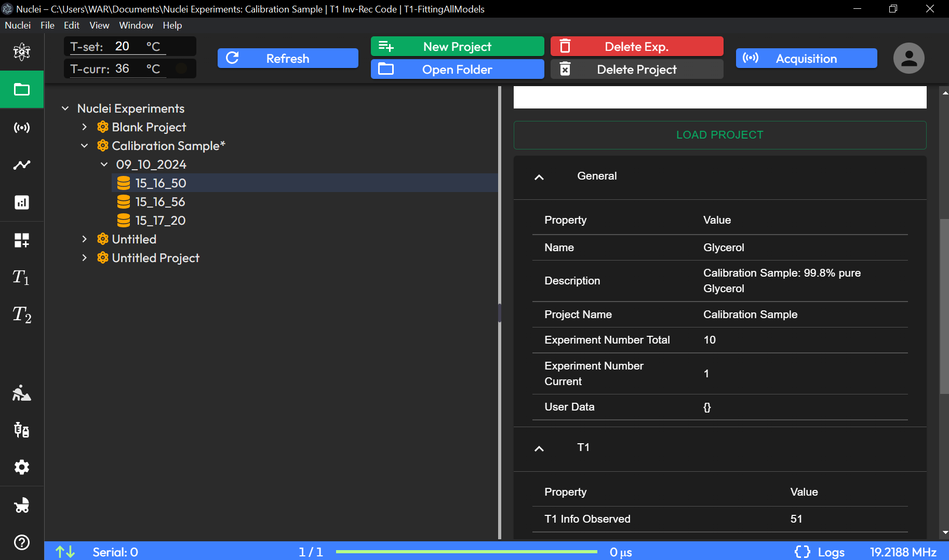Click the Nuclei atom logo in sidebar

pyautogui.click(x=22, y=51)
